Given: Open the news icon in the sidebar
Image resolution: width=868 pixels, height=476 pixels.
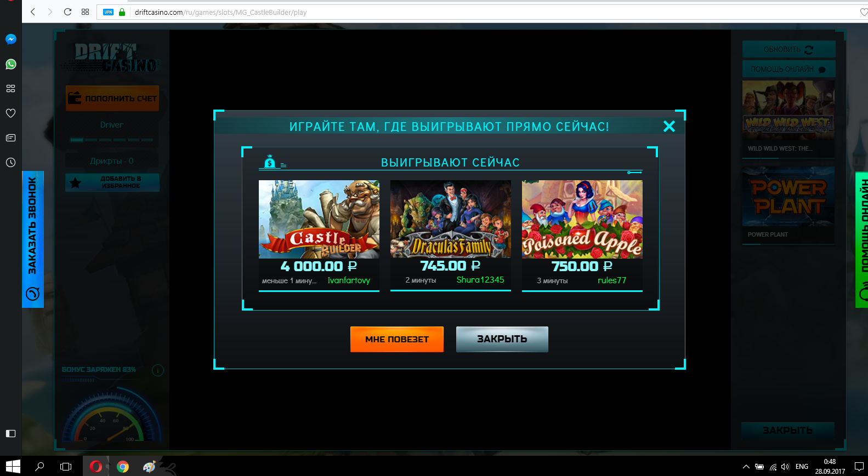Looking at the screenshot, I should click(10, 138).
